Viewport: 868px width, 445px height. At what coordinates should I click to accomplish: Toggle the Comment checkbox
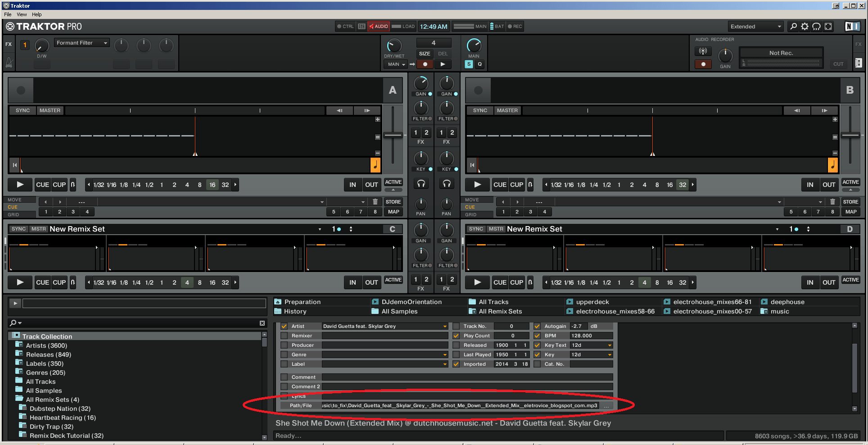pos(284,377)
